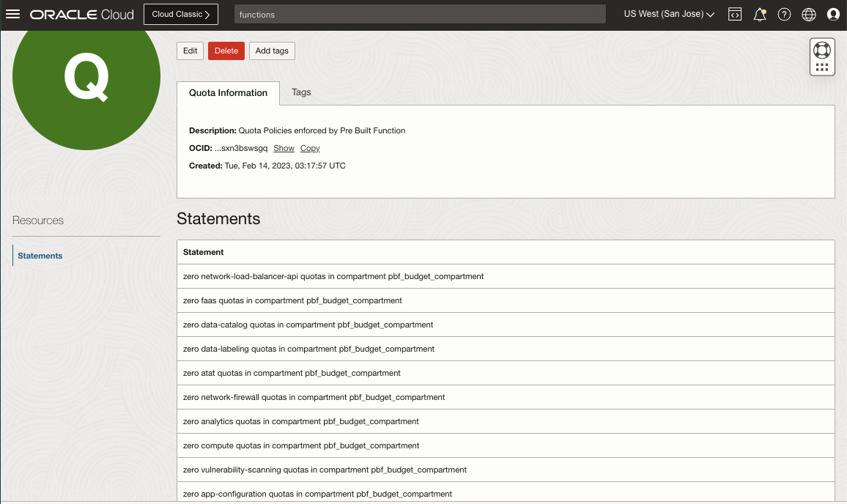847x504 pixels.
Task: Change language with the globe icon
Action: [x=808, y=13]
